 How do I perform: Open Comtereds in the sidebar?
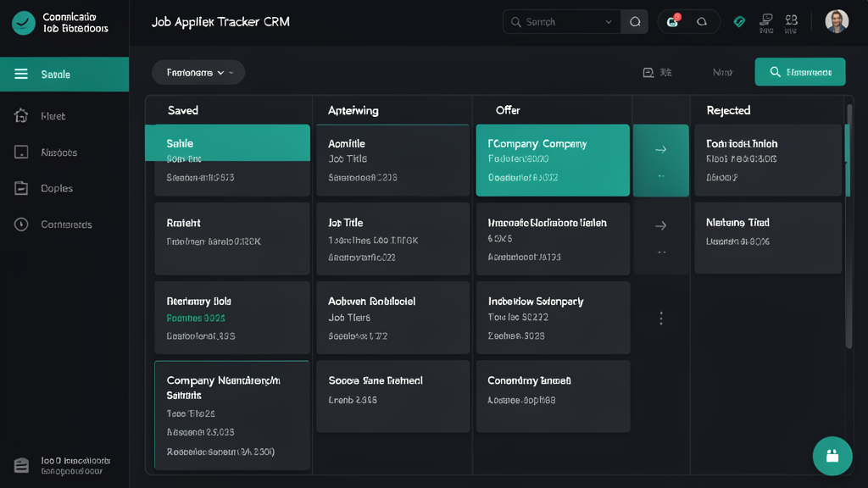coord(64,224)
